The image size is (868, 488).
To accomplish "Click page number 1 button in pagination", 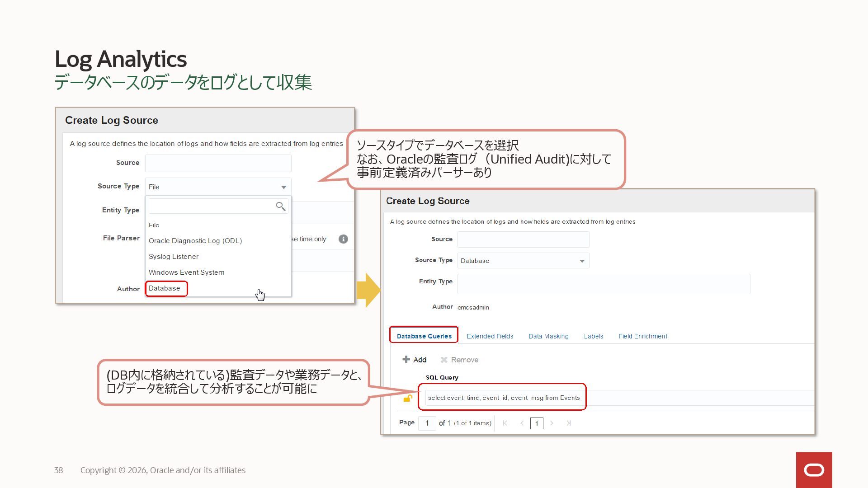I will [x=537, y=423].
